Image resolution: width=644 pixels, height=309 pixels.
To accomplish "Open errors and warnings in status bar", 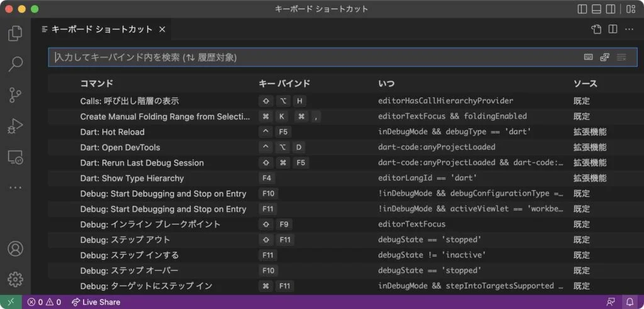I will (44, 302).
